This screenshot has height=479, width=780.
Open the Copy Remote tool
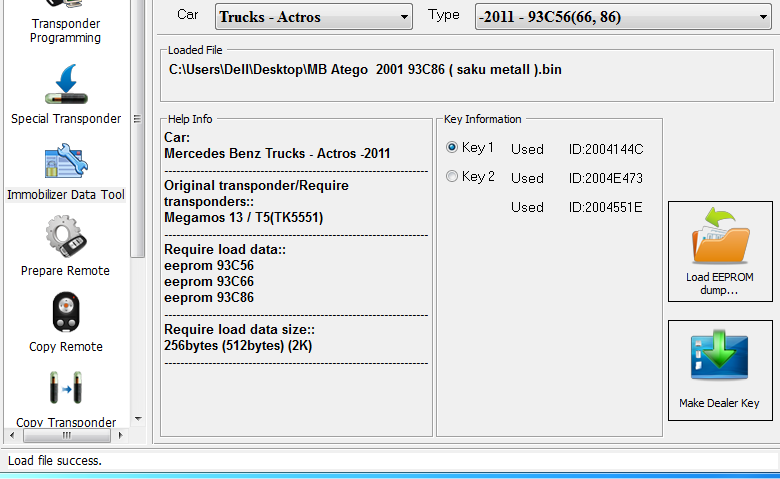[66, 322]
